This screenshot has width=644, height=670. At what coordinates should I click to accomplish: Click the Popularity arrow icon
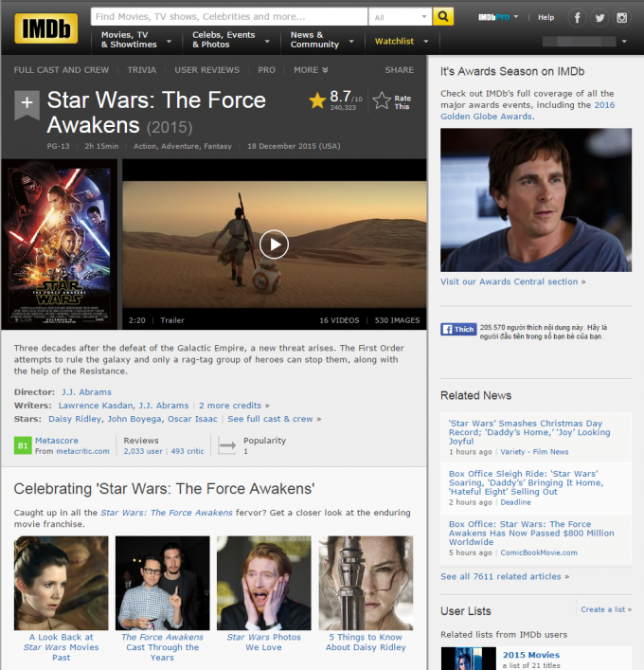click(x=226, y=445)
